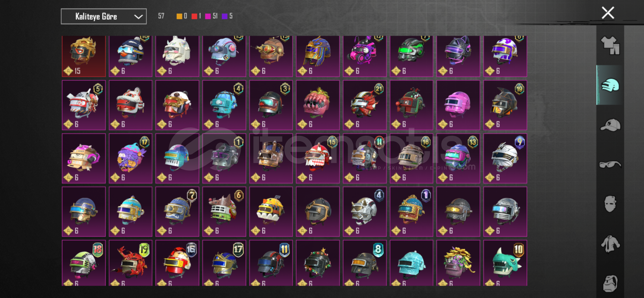Choose the pink monster mouth helmet
Image resolution: width=644 pixels, height=298 pixels.
pos(318,105)
